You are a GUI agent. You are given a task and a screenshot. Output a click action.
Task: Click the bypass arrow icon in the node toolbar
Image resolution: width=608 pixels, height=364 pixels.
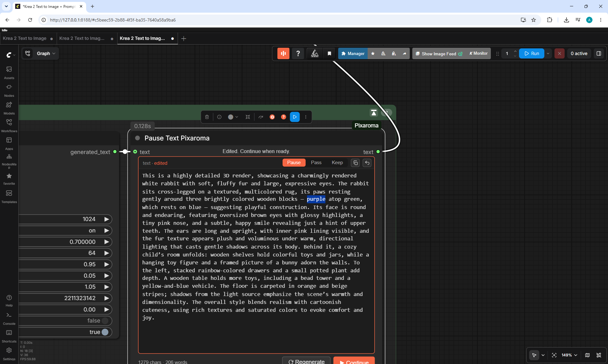261,117
